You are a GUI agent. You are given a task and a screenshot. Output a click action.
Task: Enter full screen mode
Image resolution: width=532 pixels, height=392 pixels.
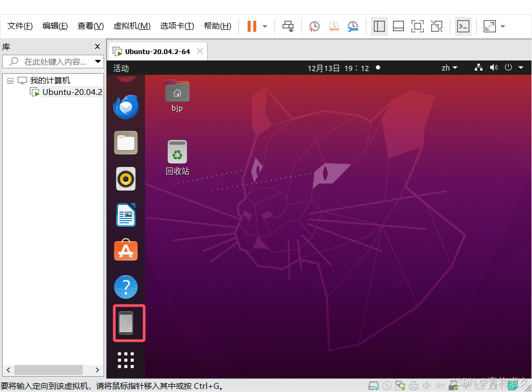[417, 26]
